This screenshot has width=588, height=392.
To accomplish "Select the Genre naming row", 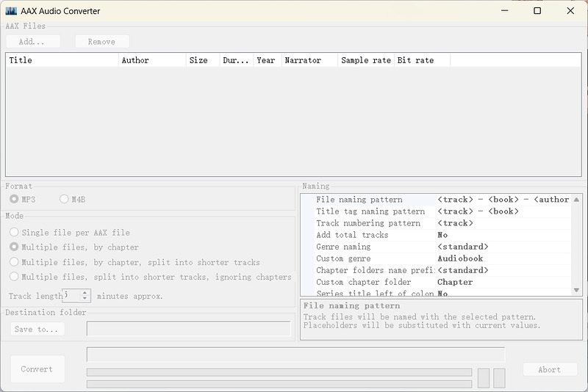I will (442, 247).
